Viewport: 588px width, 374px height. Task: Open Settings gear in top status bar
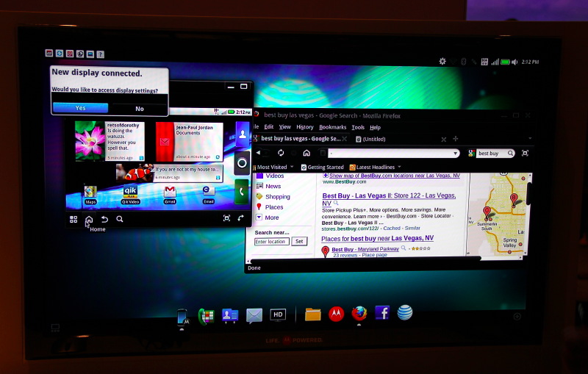(x=442, y=61)
